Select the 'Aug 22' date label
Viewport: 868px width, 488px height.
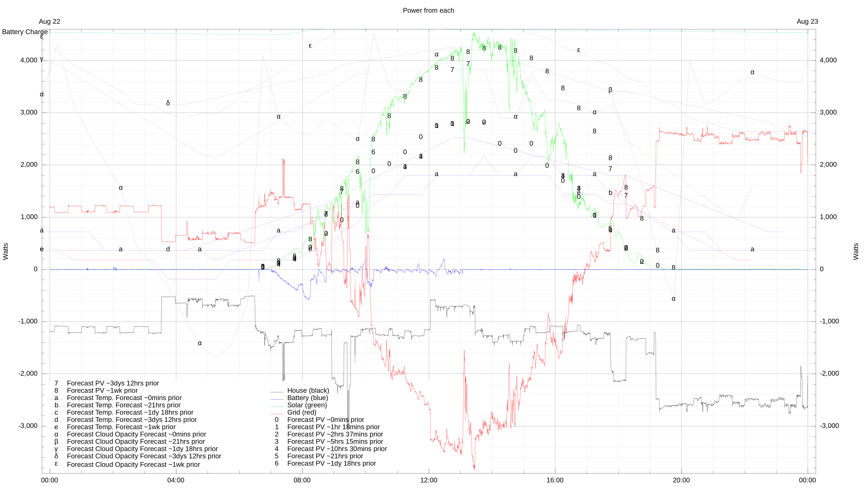tap(50, 22)
